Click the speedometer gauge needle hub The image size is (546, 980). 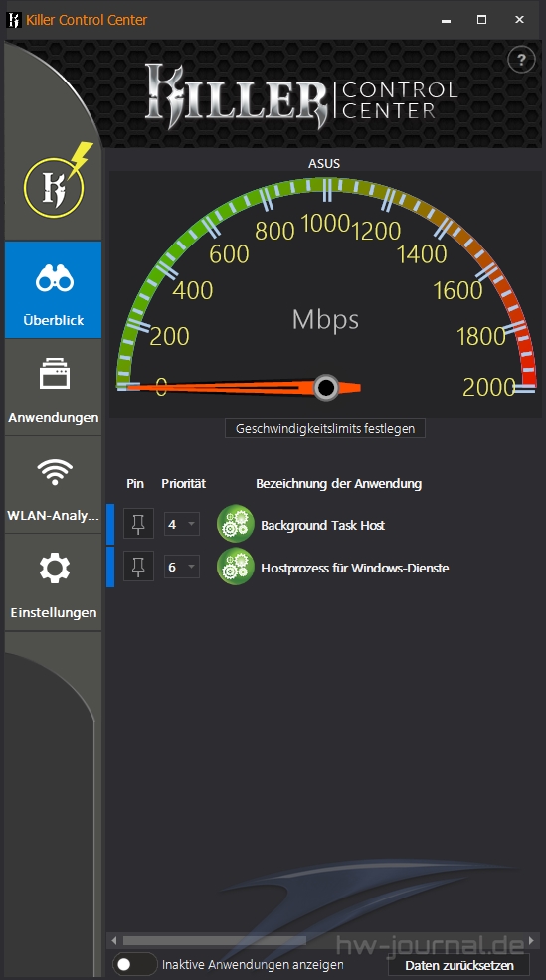[x=326, y=388]
